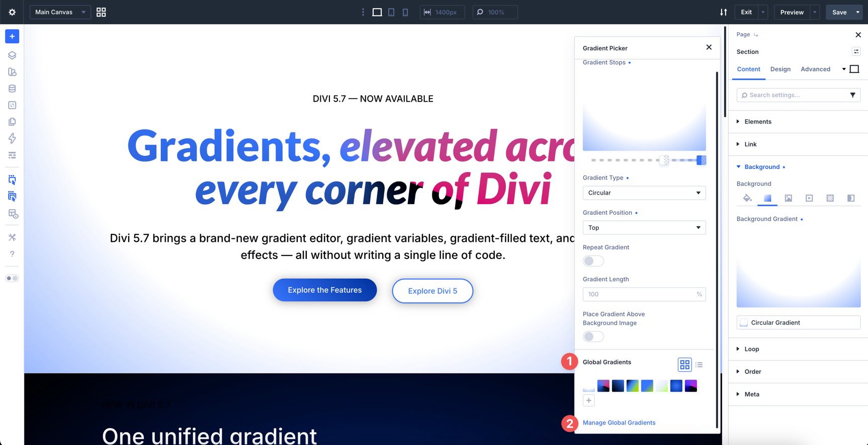868x445 pixels.
Task: Open the layout preview eye icon in sidebar
Action: pos(13,214)
